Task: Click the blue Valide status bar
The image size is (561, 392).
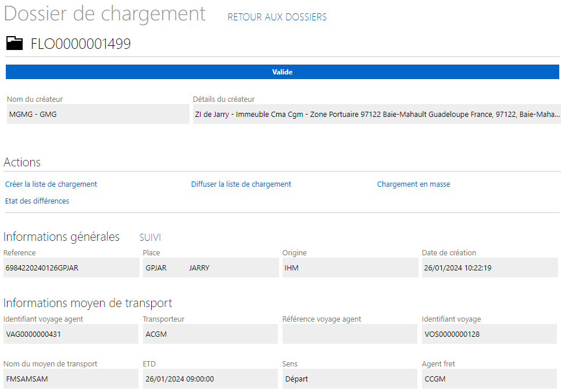Action: tap(283, 72)
